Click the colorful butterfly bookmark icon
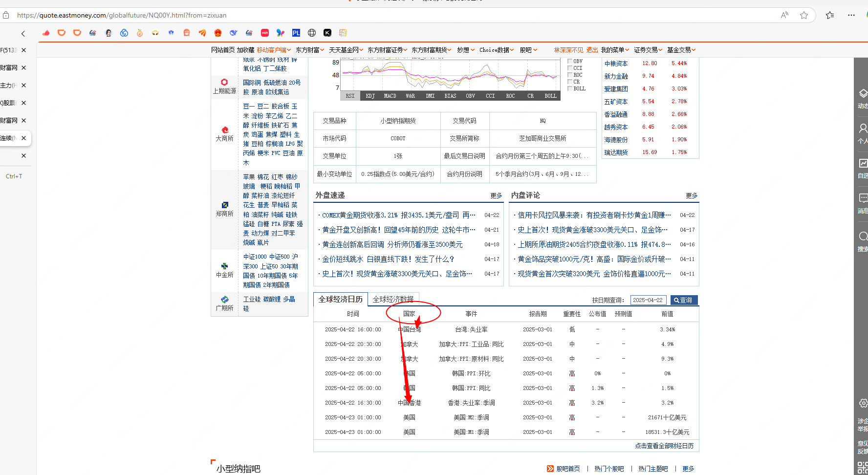 (281, 33)
